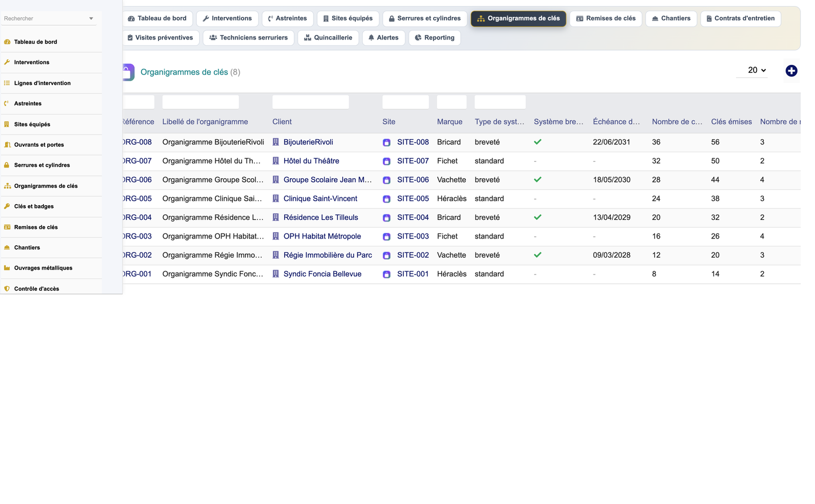Image resolution: width=815 pixels, height=504 pixels.
Task: Click the building icon beside Hôtel du Théâtre
Action: [x=276, y=161]
